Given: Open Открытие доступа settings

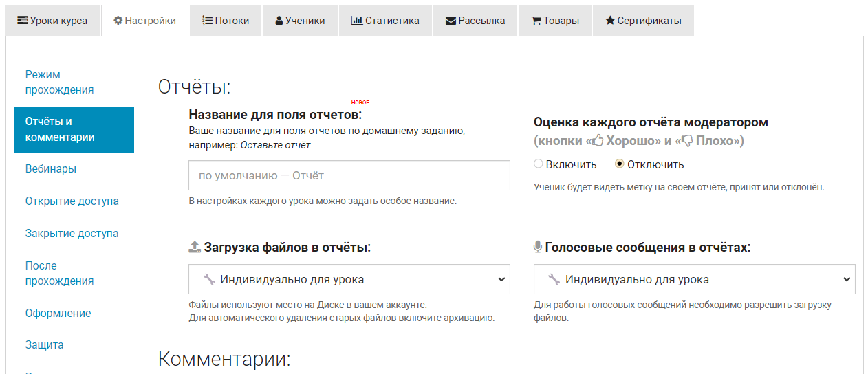Looking at the screenshot, I should click(x=72, y=201).
